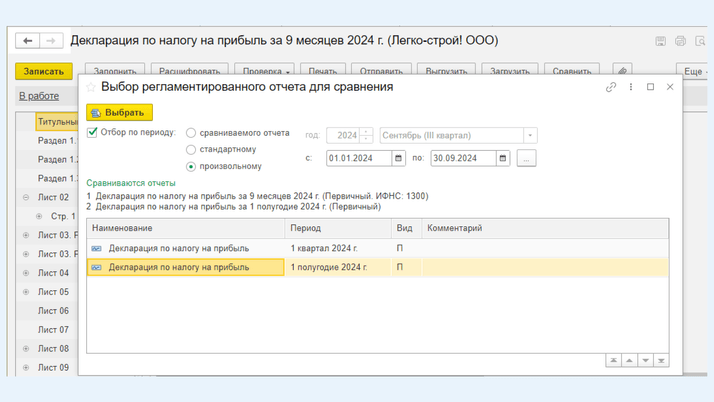Click the Выбрать button

point(119,112)
